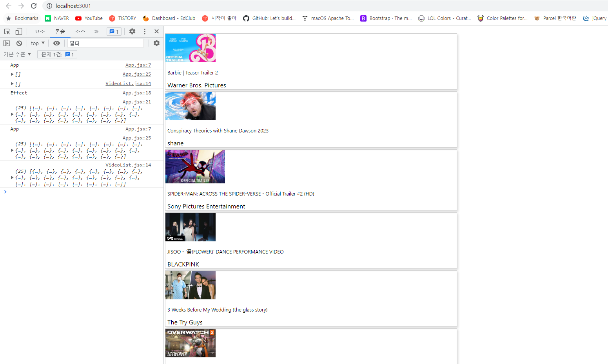Click the console prompt input caret
Viewport: 608px width, 364px height.
coord(5,192)
